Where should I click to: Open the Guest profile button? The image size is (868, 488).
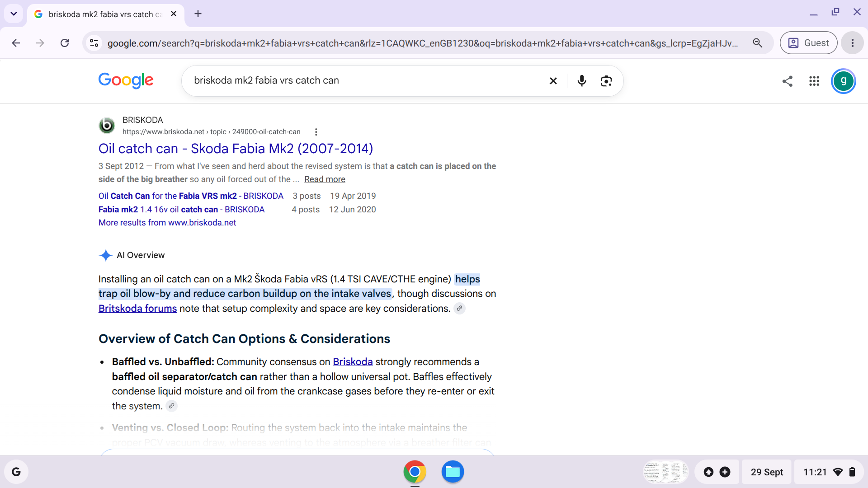coord(808,43)
